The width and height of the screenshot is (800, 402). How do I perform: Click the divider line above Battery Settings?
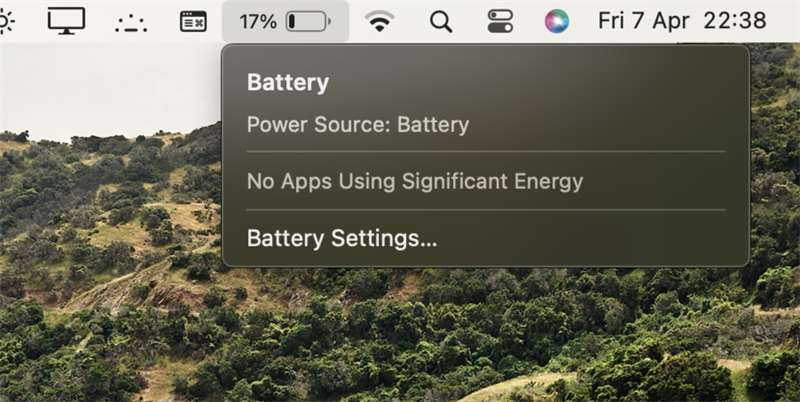pos(486,210)
